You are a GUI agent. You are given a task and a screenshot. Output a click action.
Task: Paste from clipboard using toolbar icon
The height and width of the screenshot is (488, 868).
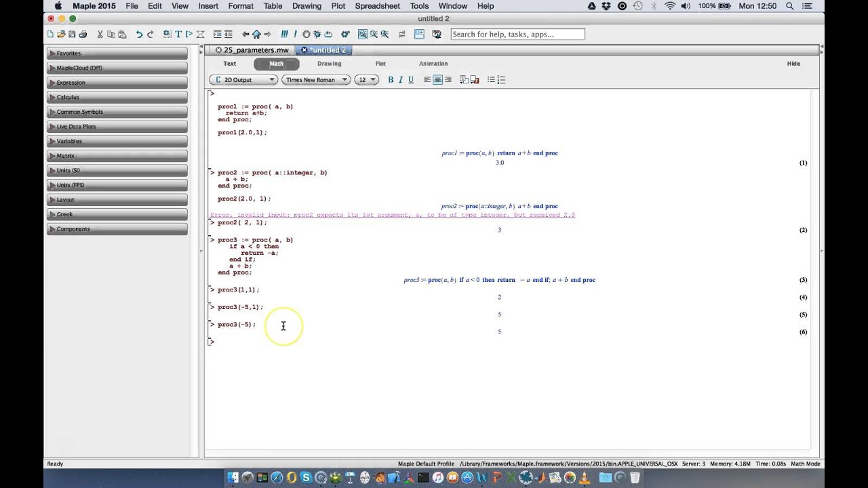(x=121, y=34)
